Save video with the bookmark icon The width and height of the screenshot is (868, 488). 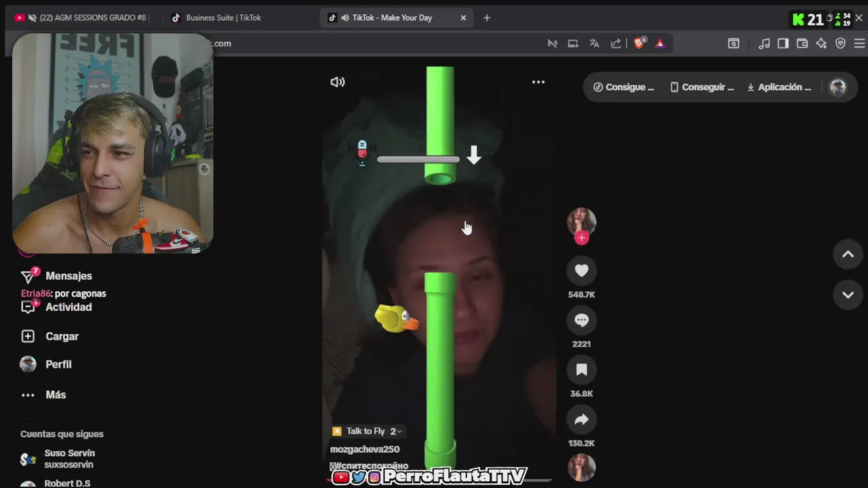click(581, 369)
